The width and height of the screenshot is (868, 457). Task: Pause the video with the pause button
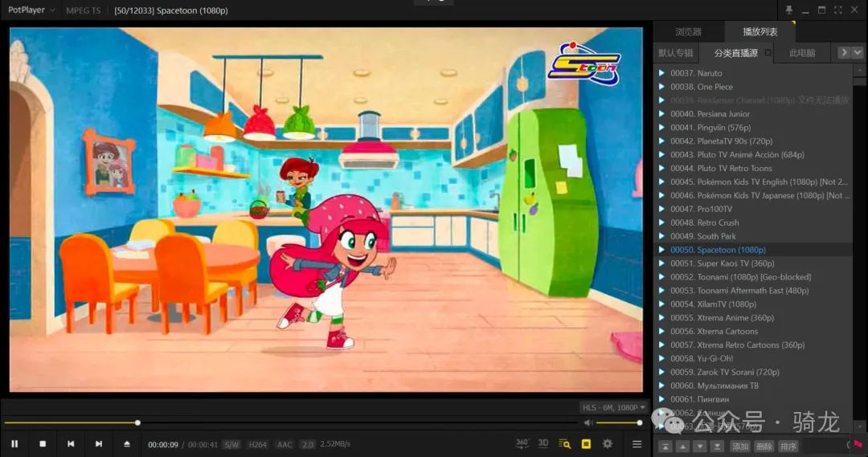pyautogui.click(x=14, y=443)
